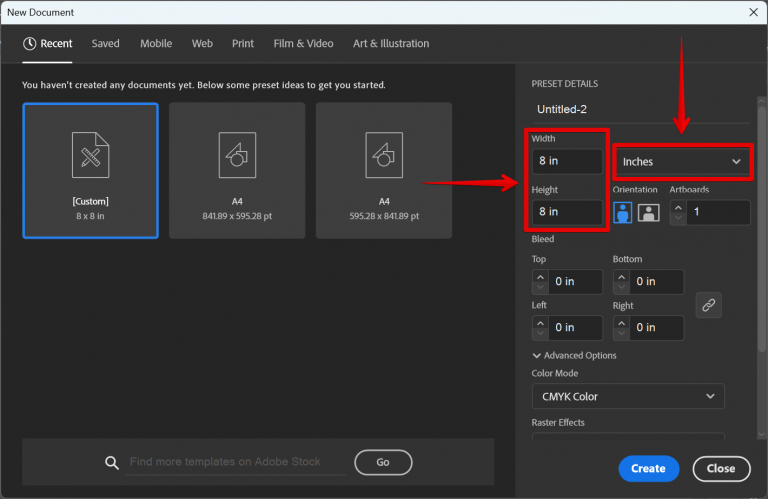Viewport: 768px width, 499px height.
Task: Select portrait orientation icon
Action: pyautogui.click(x=622, y=212)
